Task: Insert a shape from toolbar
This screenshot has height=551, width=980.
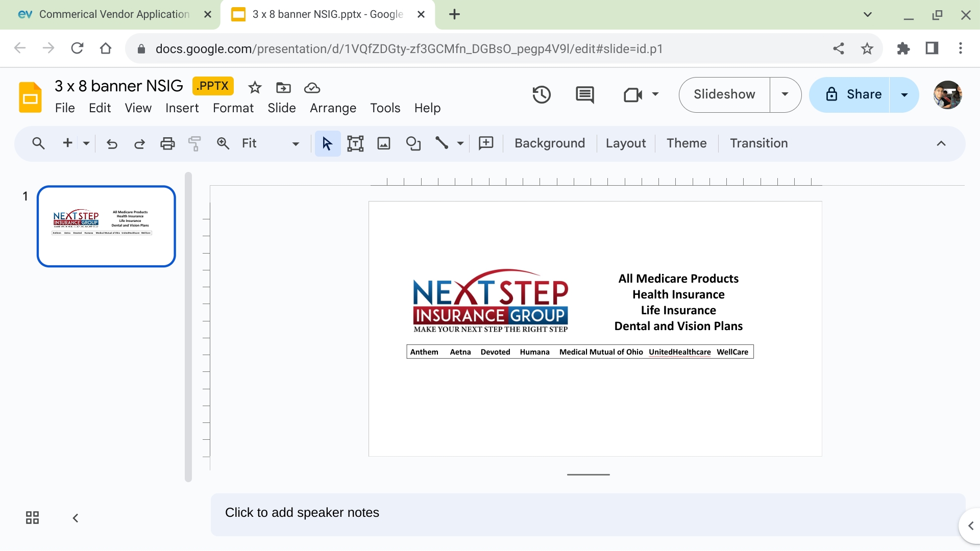Action: 413,144
